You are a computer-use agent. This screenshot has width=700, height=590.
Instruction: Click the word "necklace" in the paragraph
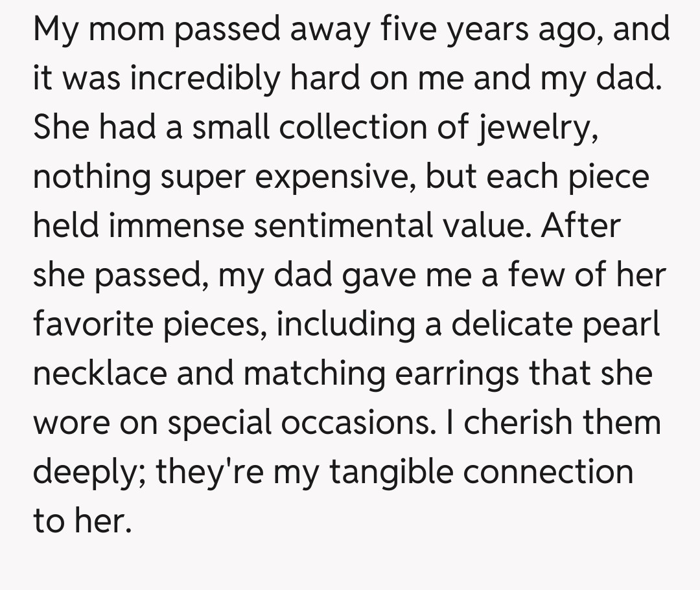tap(99, 374)
